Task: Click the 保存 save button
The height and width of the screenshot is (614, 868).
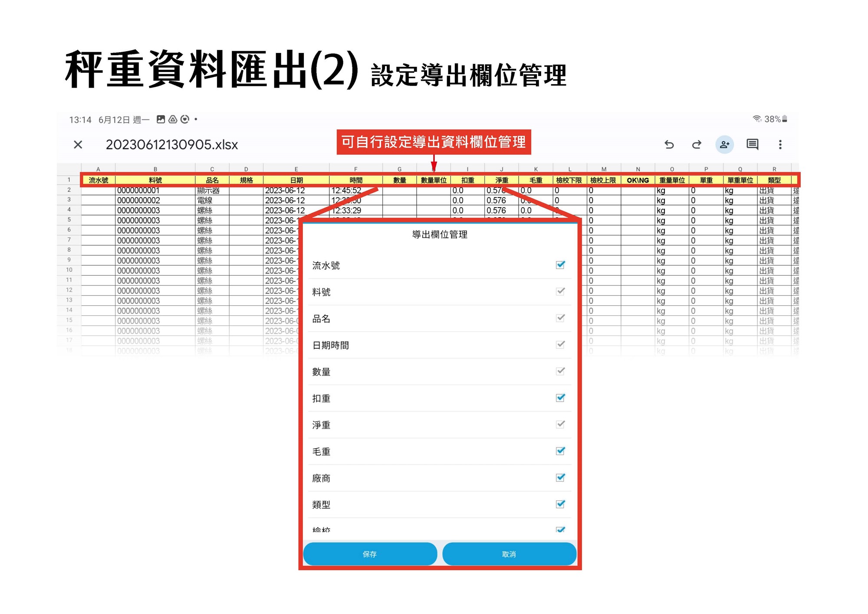Action: coord(370,554)
